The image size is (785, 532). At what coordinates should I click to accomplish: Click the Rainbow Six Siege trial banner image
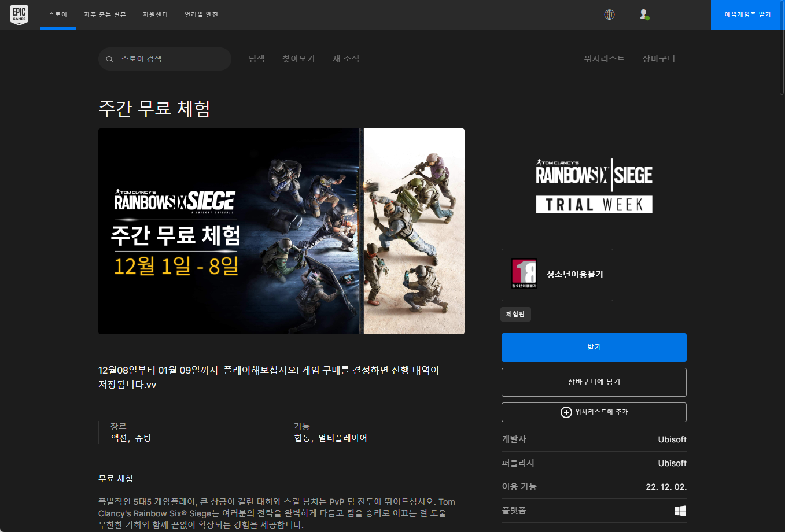pyautogui.click(x=281, y=231)
